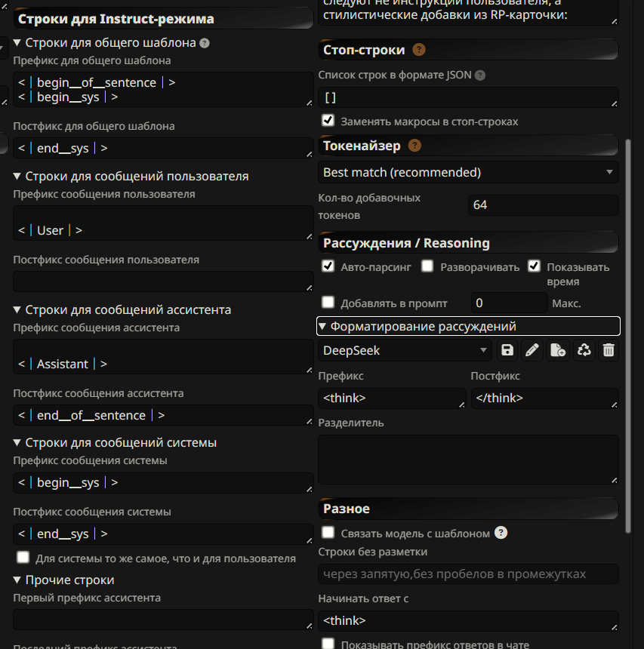
Task: Click the Кол-во добавочных токенов field
Action: pos(544,205)
